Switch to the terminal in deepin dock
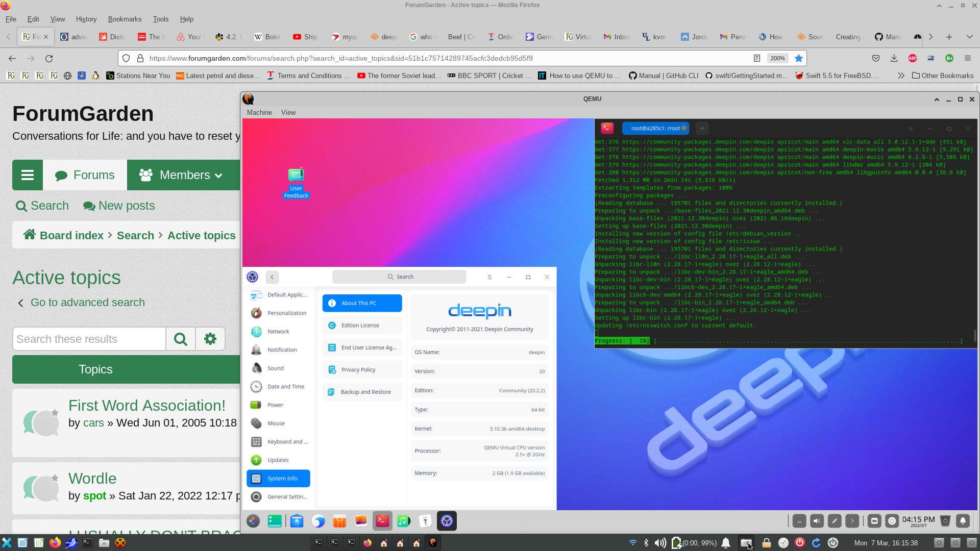 [382, 521]
